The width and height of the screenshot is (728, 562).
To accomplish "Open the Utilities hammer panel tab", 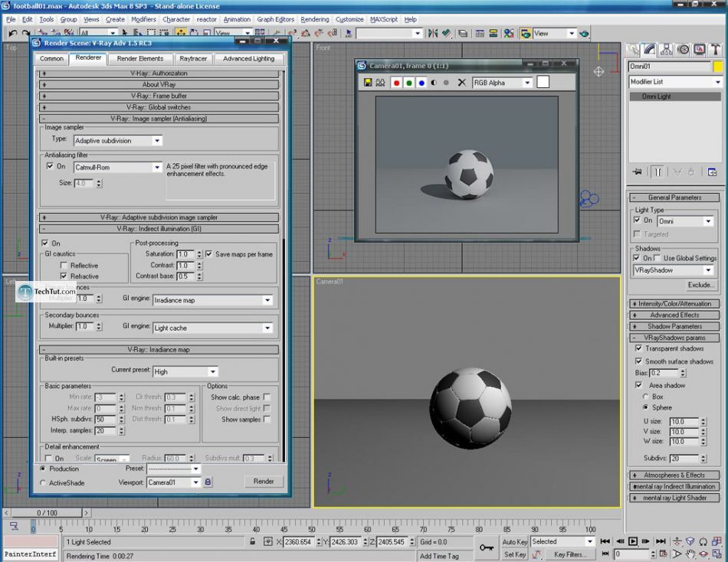I will coord(716,50).
